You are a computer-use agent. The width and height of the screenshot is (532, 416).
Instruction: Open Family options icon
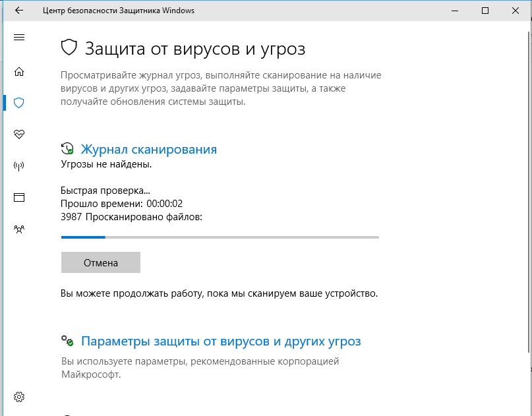[x=19, y=229]
